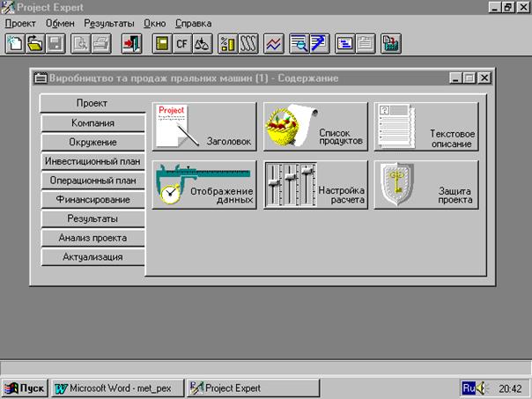Viewport: 532px width, 399px height.
Task: Maximize the Содержание child window
Action: 469,78
